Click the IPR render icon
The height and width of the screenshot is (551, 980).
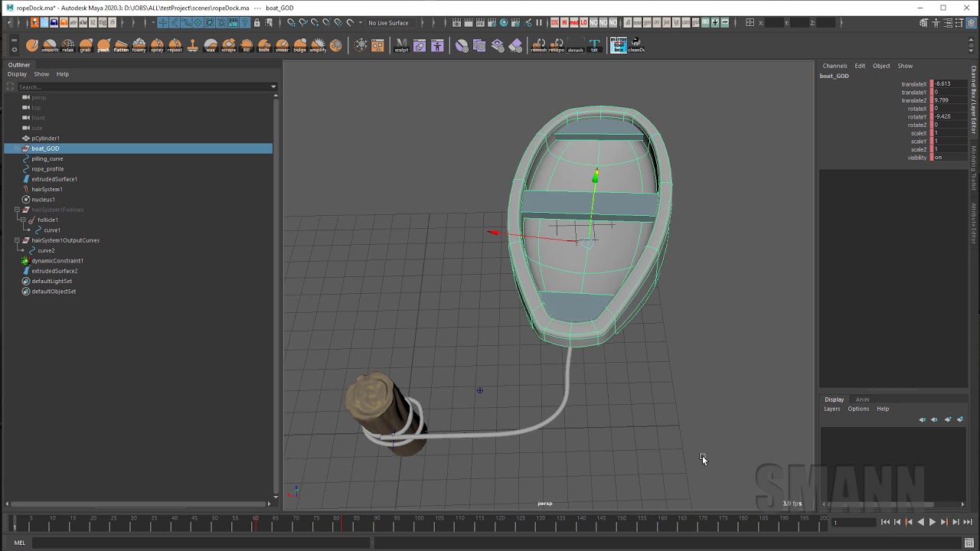point(480,22)
